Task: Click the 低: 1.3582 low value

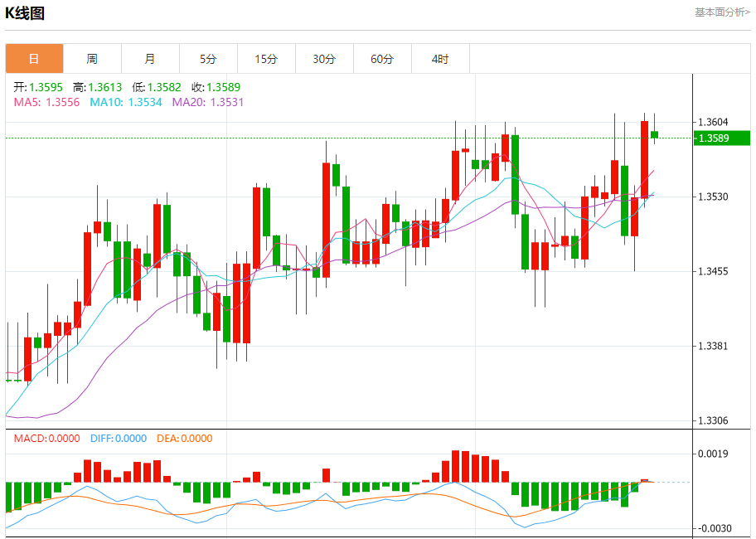Action: coord(157,87)
